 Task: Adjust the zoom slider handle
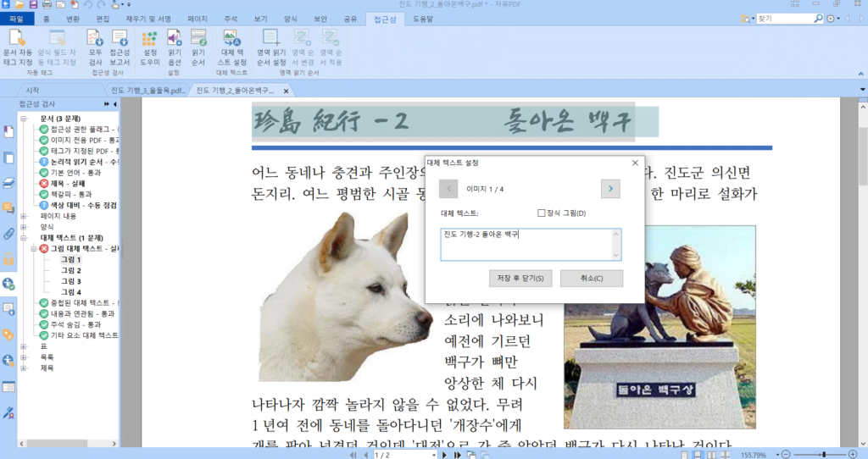[824, 455]
